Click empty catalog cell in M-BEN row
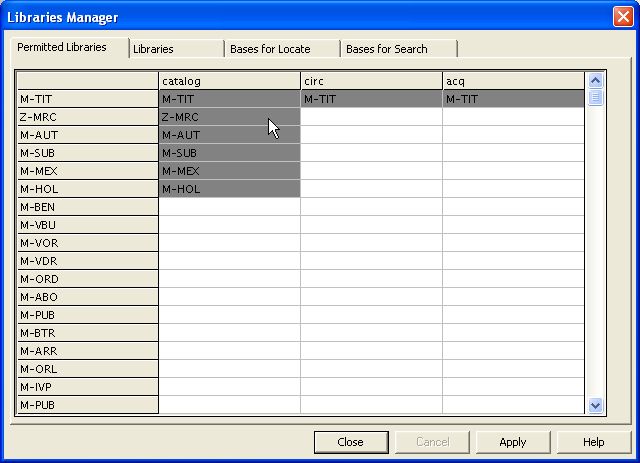The width and height of the screenshot is (640, 463). 229,207
